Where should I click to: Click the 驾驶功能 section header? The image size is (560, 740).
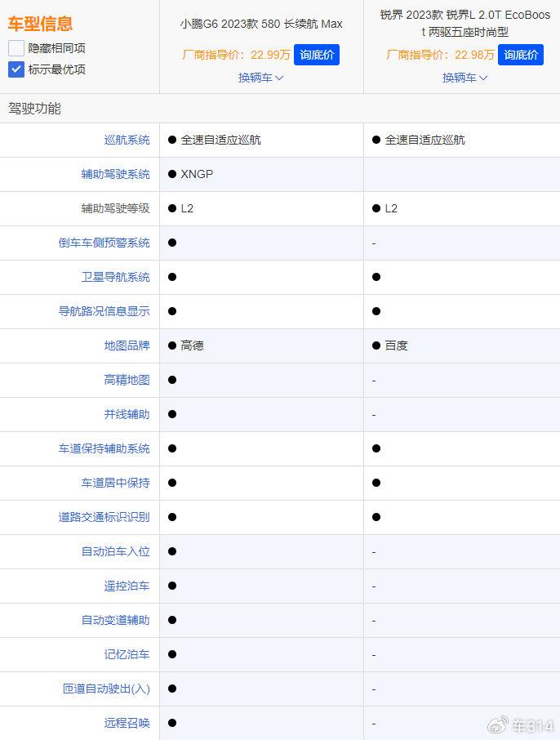34,109
